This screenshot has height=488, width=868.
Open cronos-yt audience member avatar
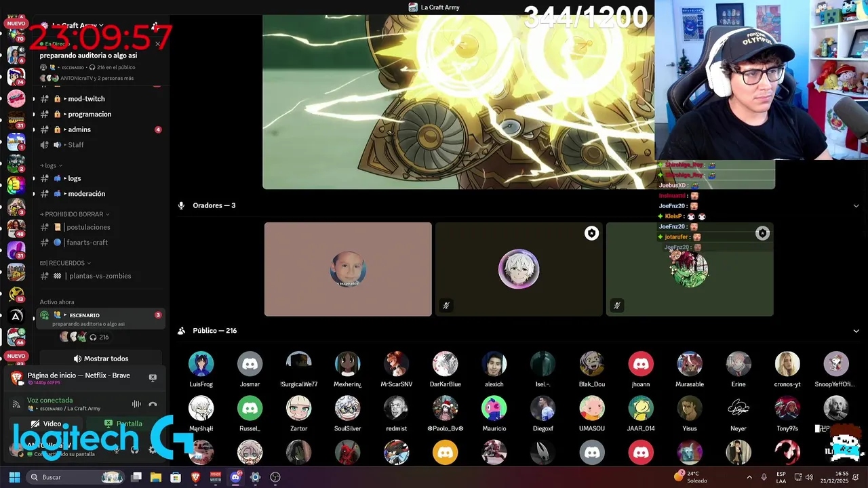pos(787,364)
